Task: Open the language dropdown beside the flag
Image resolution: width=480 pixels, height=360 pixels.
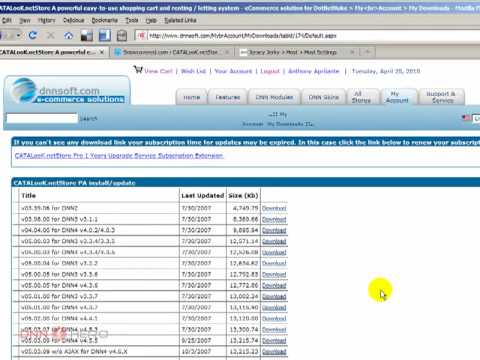Action: click(x=477, y=118)
